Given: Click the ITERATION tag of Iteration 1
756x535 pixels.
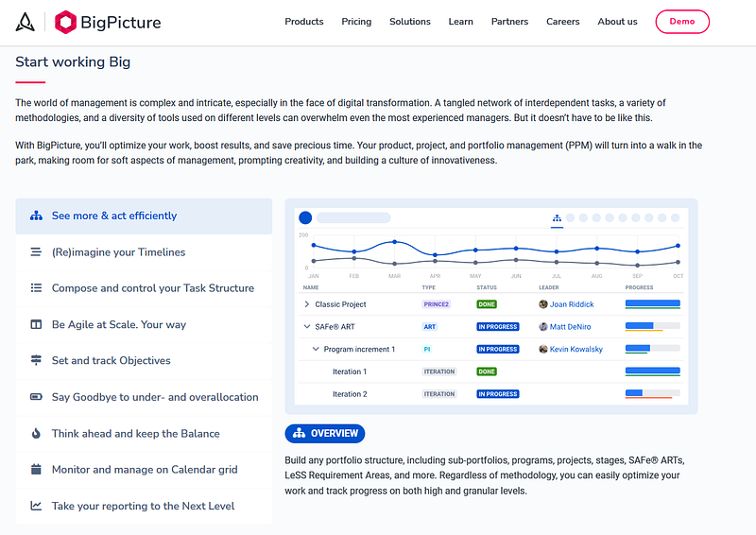Looking at the screenshot, I should (x=439, y=371).
